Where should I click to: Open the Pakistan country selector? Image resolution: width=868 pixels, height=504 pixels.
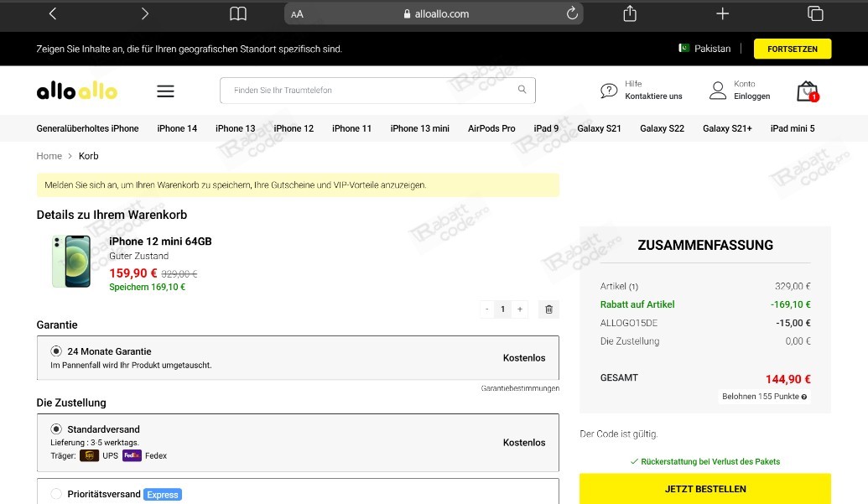click(704, 49)
